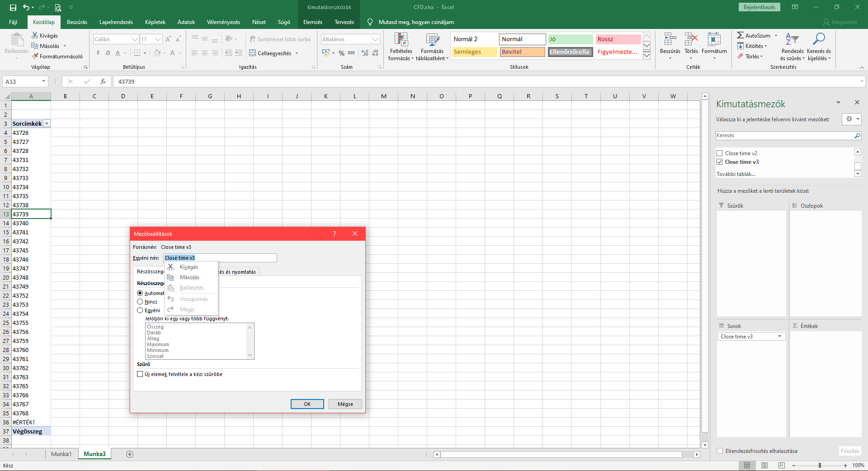Image resolution: width=868 pixels, height=471 pixels.
Task: Select the Egyéni radio button
Action: point(140,310)
